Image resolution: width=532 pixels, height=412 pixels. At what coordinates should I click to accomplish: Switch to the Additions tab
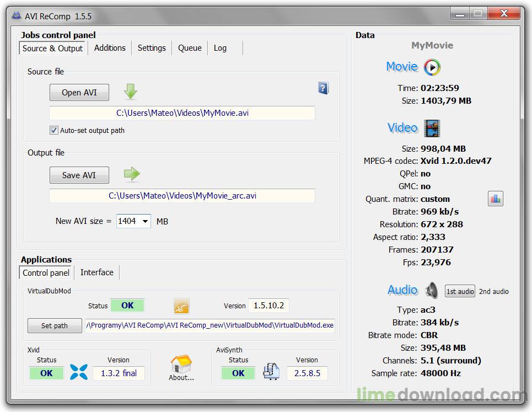pos(110,48)
